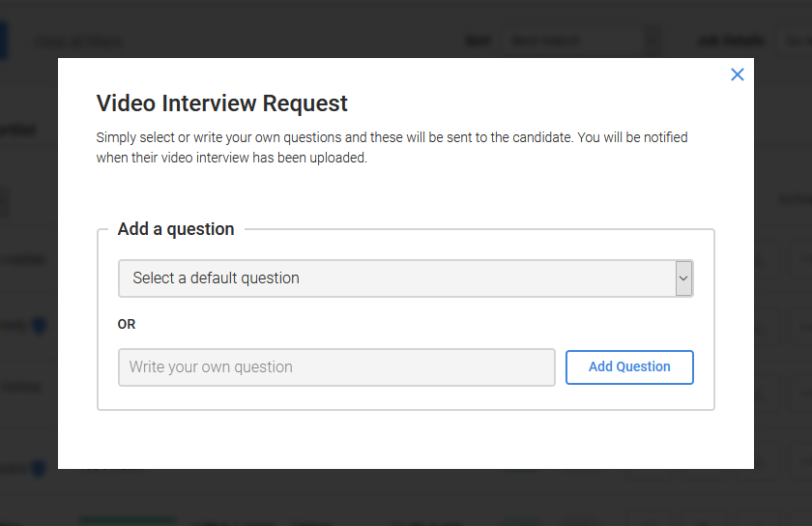Image resolution: width=812 pixels, height=526 pixels.
Task: Click the dimmed page title in the top-left header
Action: 79,42
